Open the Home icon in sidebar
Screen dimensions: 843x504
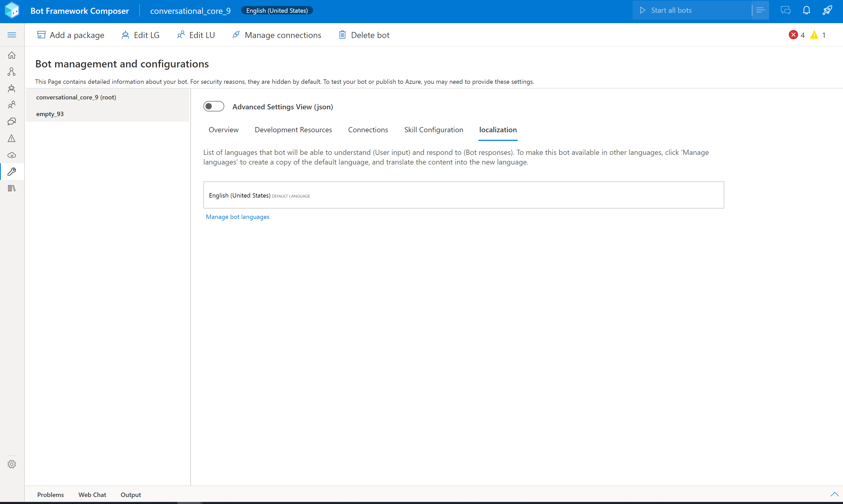(11, 55)
